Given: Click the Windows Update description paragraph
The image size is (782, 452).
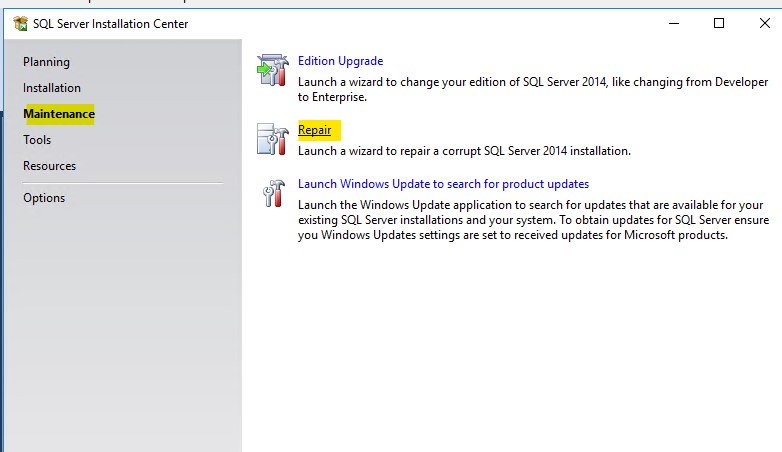Looking at the screenshot, I should click(x=534, y=220).
